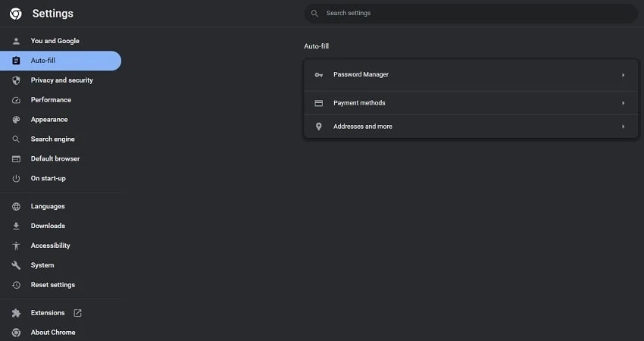Click the shield Privacy and security icon
The image size is (644, 341).
[16, 80]
